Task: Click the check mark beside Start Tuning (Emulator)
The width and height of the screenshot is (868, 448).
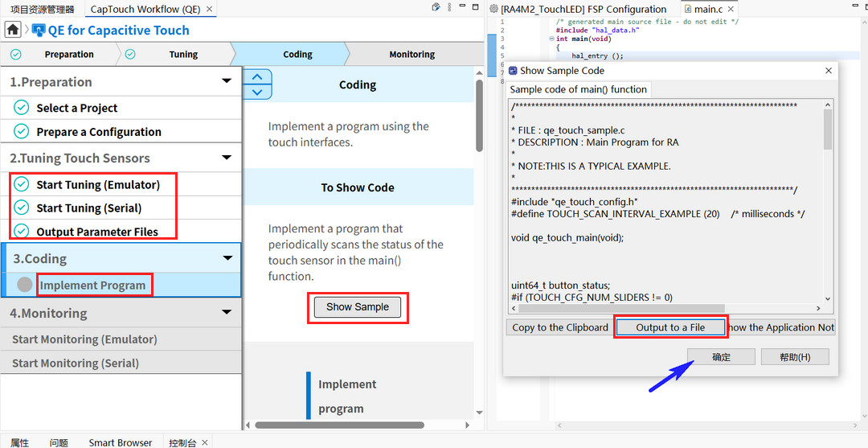Action: (21, 184)
